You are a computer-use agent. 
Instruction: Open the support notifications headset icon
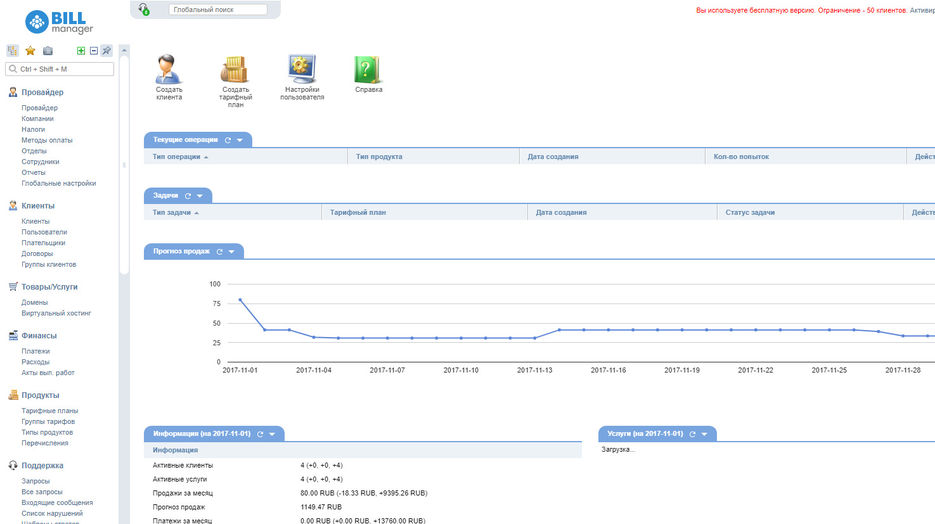(x=144, y=9)
